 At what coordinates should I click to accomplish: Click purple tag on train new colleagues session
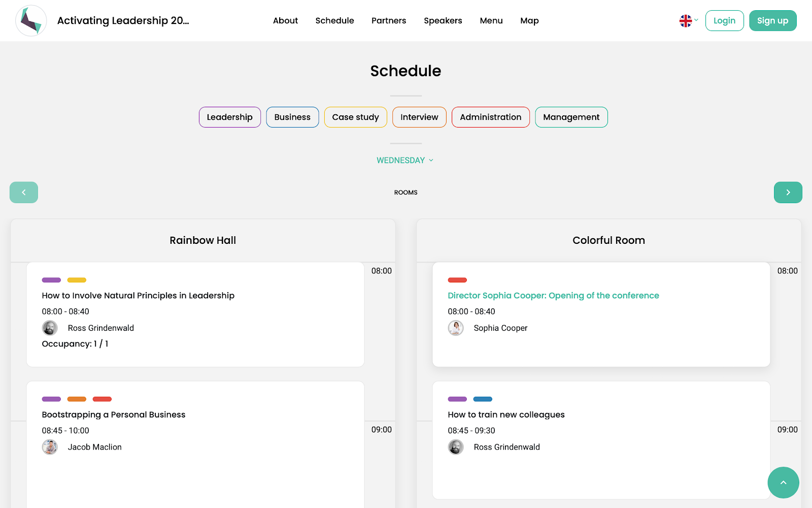457,399
